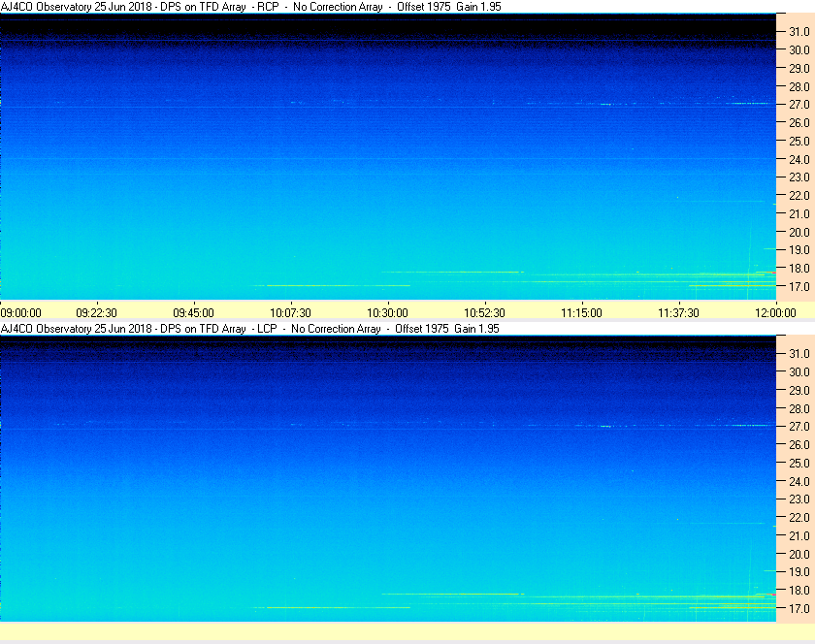The width and height of the screenshot is (815, 644).
Task: Click 24.0 frequency label in LCP panel
Action: [x=799, y=481]
